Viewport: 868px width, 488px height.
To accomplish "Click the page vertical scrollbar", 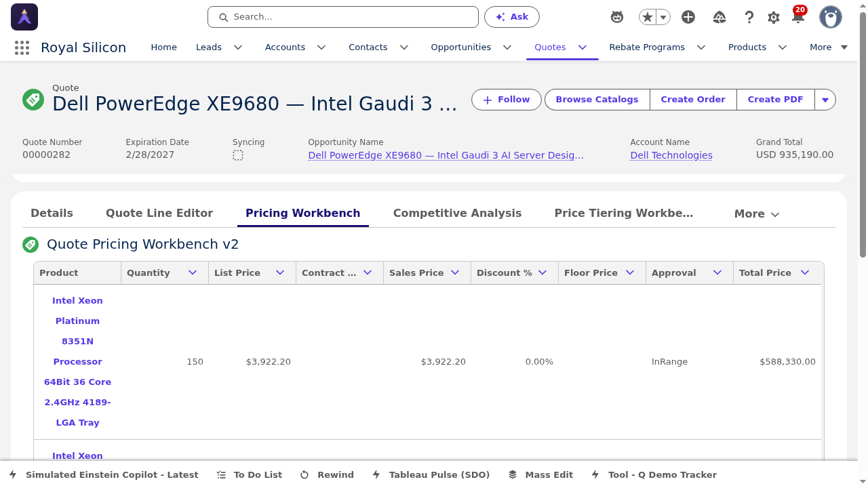I will pyautogui.click(x=863, y=136).
